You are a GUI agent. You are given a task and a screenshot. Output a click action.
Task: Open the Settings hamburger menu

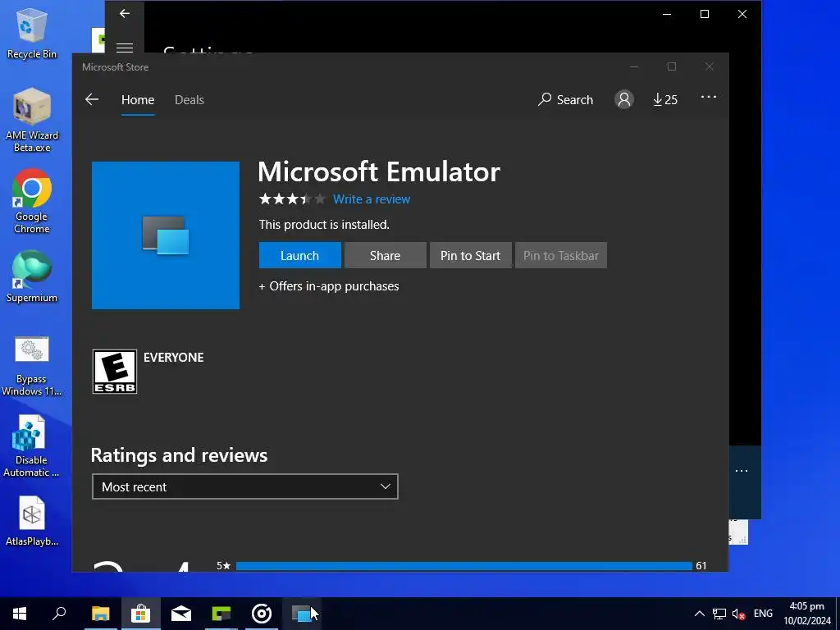click(125, 47)
